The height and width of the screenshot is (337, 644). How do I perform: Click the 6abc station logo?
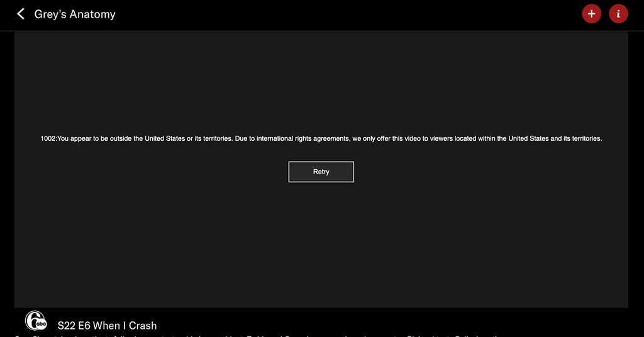pyautogui.click(x=36, y=321)
